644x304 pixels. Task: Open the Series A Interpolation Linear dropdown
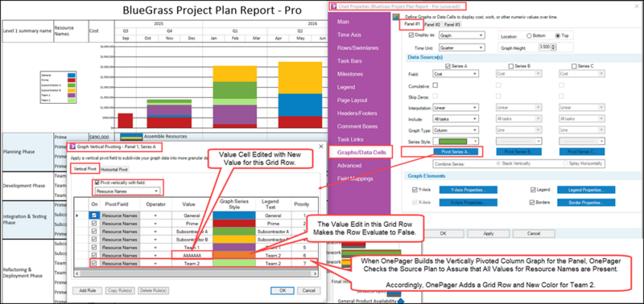[456, 108]
